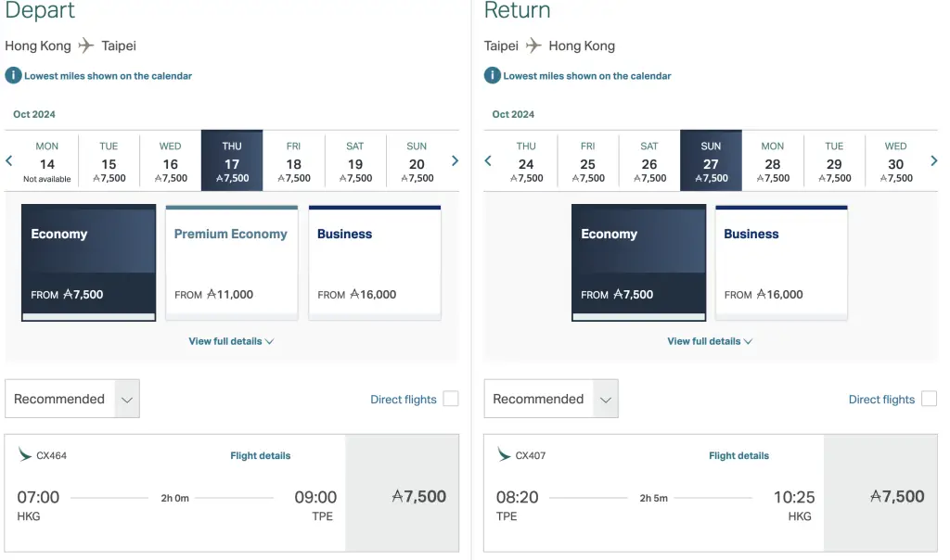Open the Recommended sort dropdown for depart flights
950x560 pixels.
pyautogui.click(x=71, y=399)
